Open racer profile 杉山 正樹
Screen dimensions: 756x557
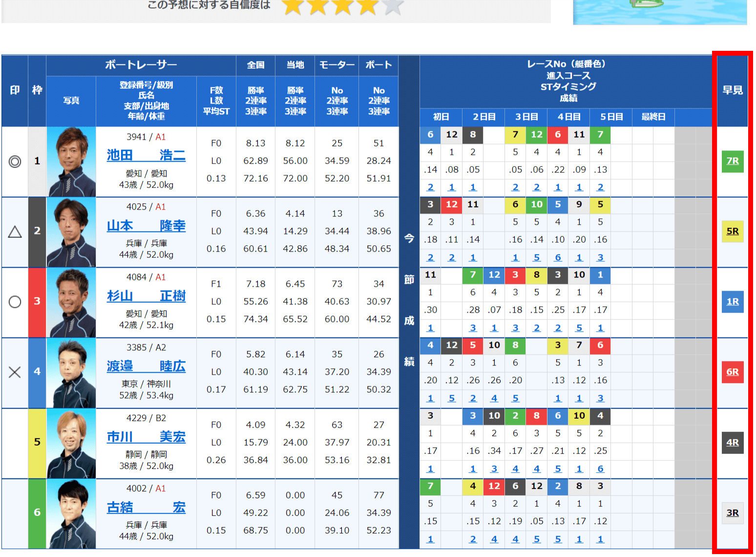coord(146,296)
